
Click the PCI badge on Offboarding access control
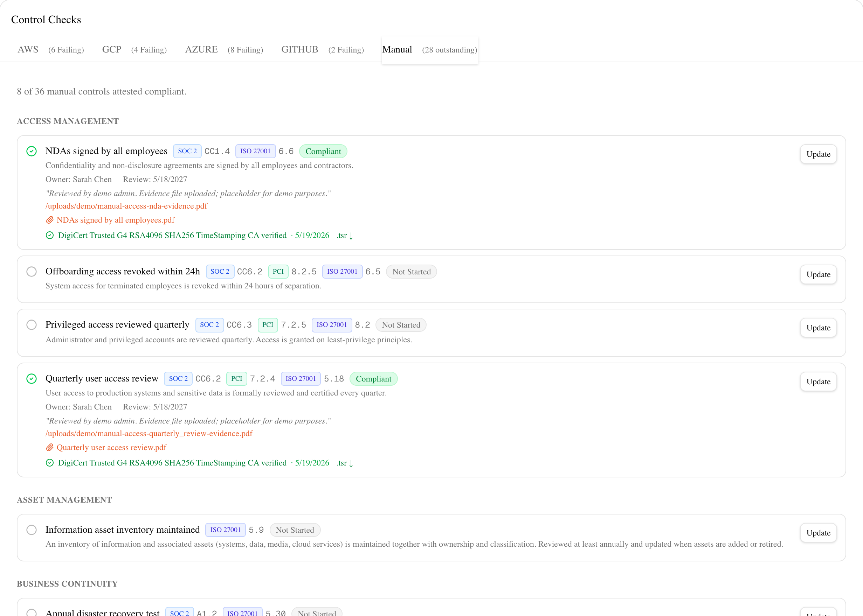[x=278, y=272]
